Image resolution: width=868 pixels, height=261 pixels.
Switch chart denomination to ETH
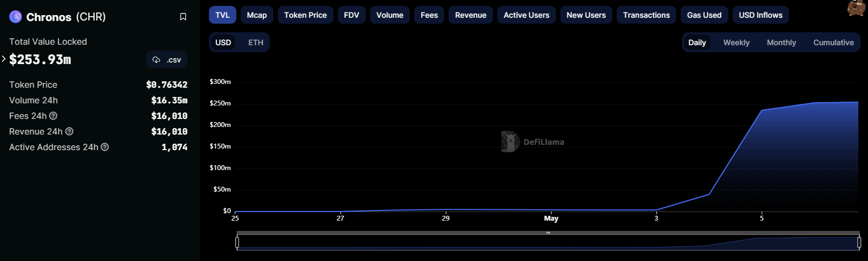256,43
